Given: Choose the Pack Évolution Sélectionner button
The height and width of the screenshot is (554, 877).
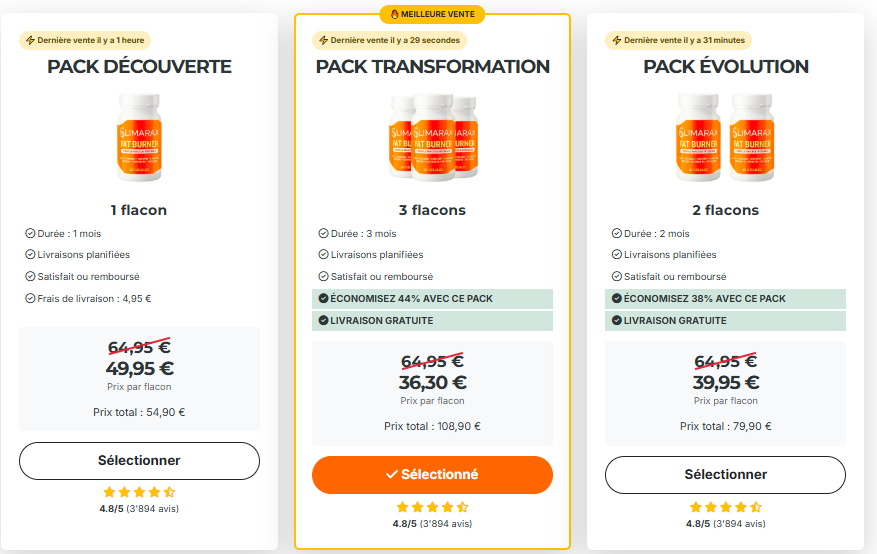Looking at the screenshot, I should (x=725, y=474).
